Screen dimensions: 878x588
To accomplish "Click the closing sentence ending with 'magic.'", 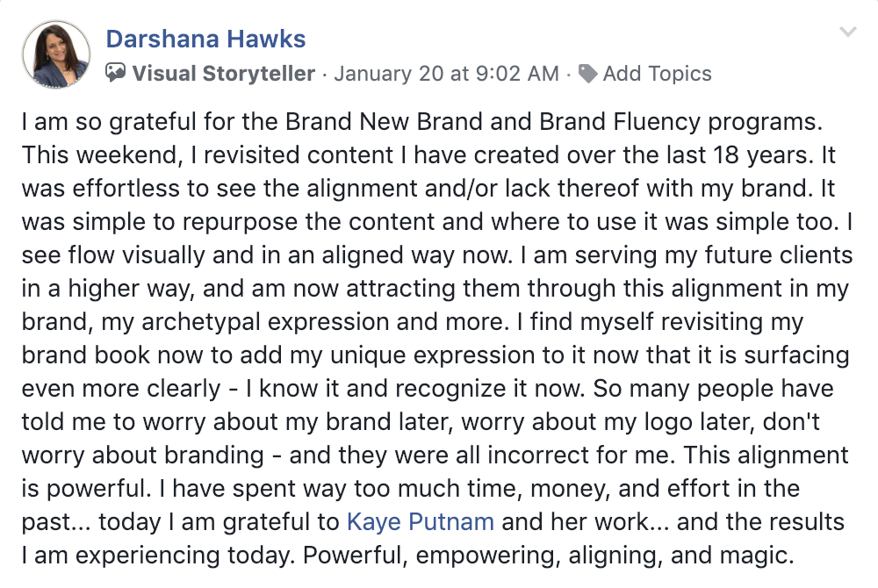I will tap(549, 556).
